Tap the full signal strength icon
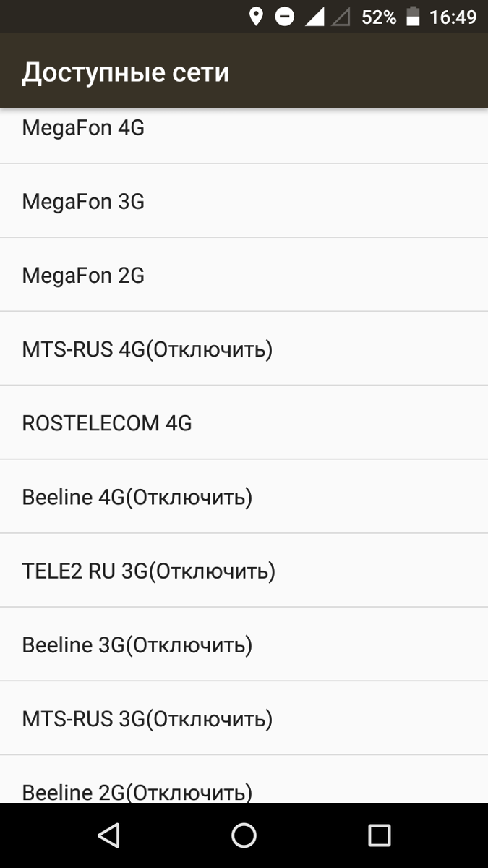 [314, 17]
